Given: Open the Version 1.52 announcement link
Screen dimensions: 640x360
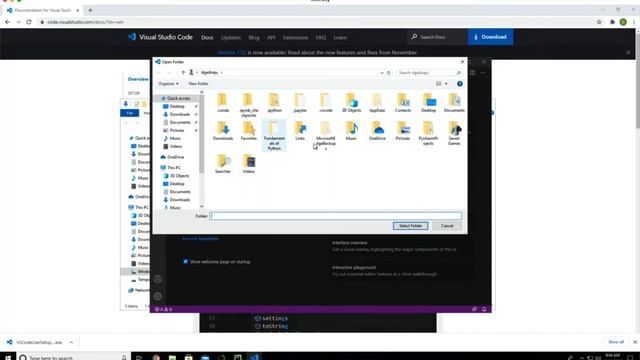Looking at the screenshot, I should (232, 53).
